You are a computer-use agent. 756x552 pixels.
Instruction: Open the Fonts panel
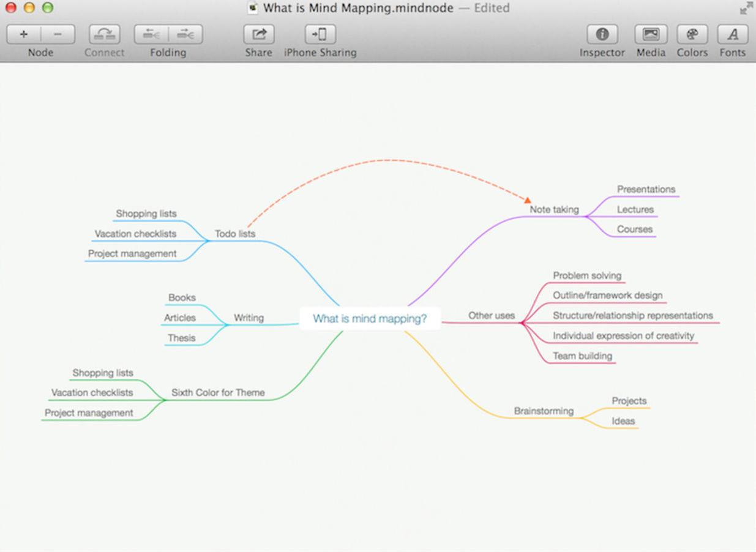(x=733, y=34)
